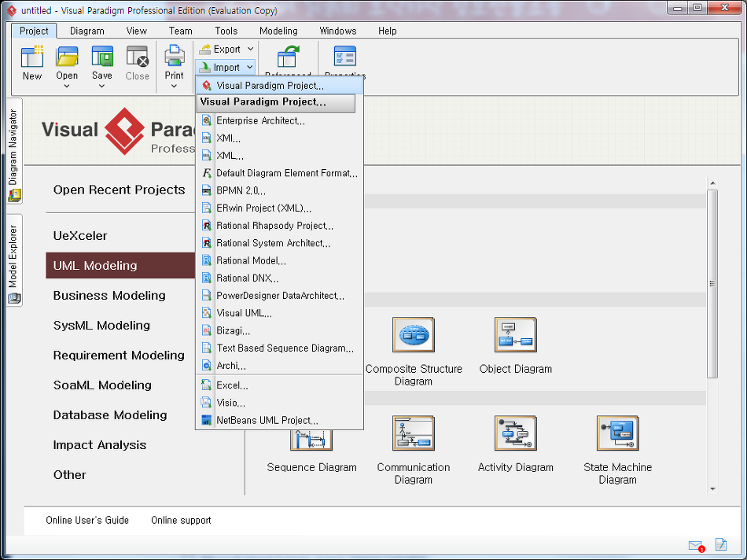Expand the arrow below the Print button
This screenshot has height=560, width=747.
coord(174,87)
